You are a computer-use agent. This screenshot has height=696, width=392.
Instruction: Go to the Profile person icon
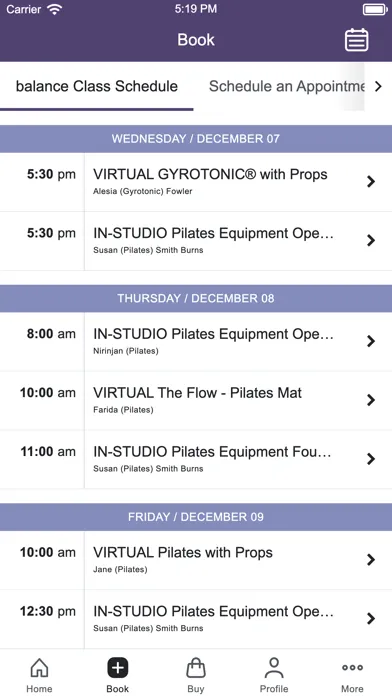click(x=274, y=668)
